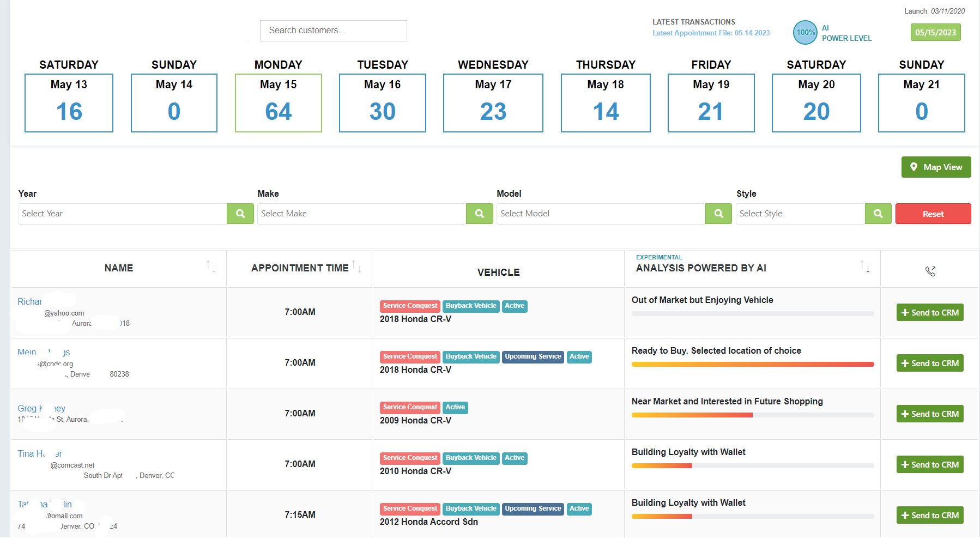The image size is (980, 539).
Task: Click the Year filter search icon
Action: coord(240,214)
